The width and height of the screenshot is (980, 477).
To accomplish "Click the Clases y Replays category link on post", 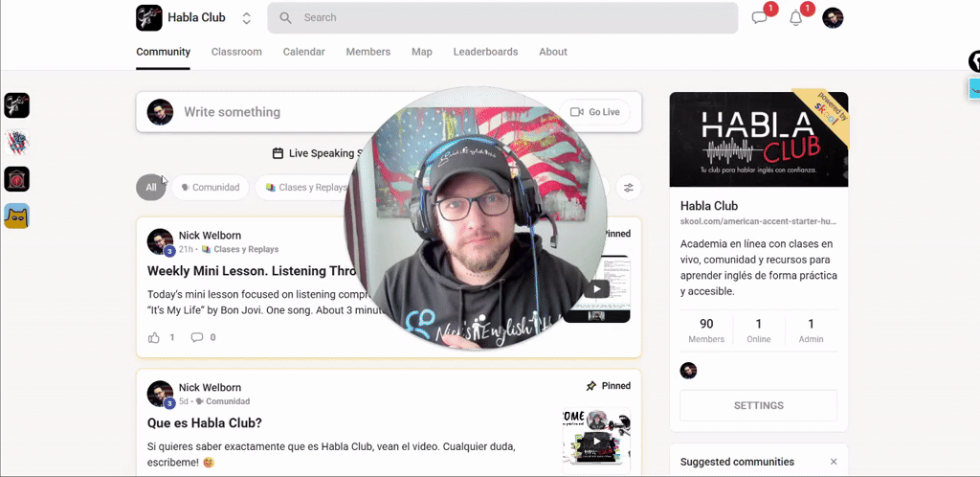I will click(x=240, y=249).
